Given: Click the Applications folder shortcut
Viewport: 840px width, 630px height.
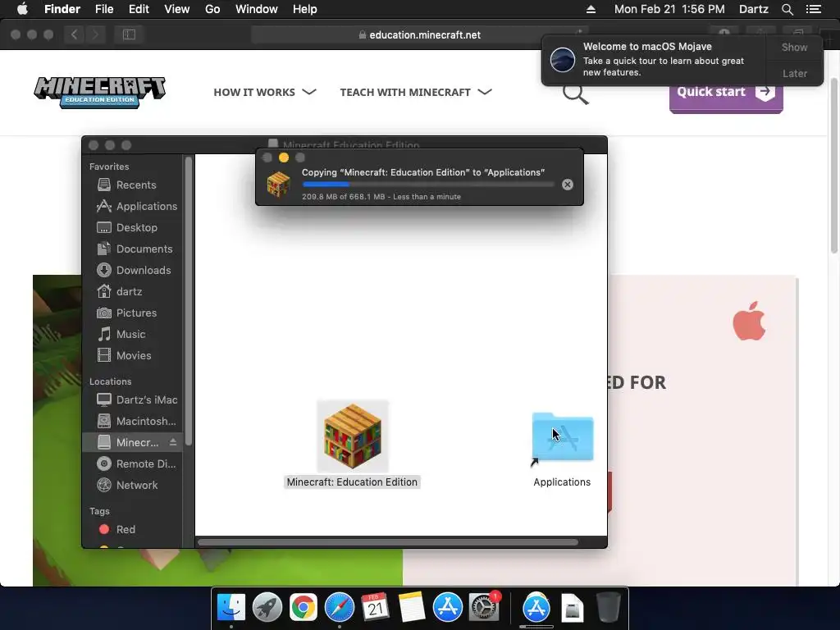Looking at the screenshot, I should [x=563, y=438].
